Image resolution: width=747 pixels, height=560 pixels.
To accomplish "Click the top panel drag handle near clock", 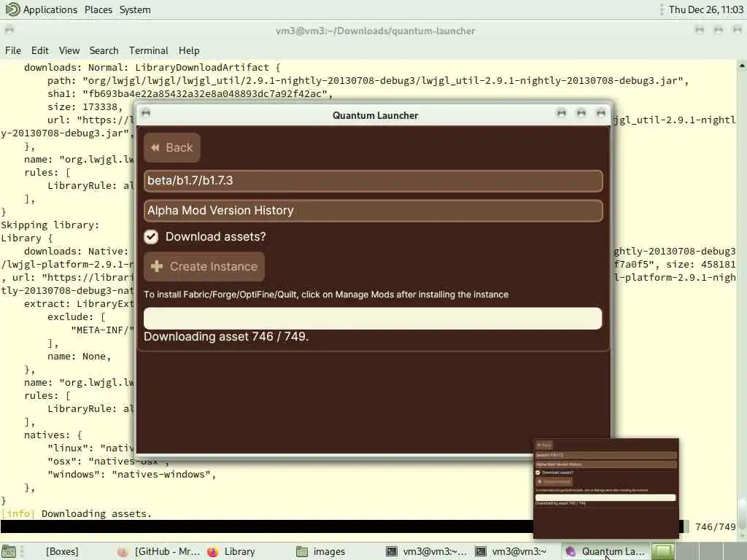I will [x=662, y=9].
